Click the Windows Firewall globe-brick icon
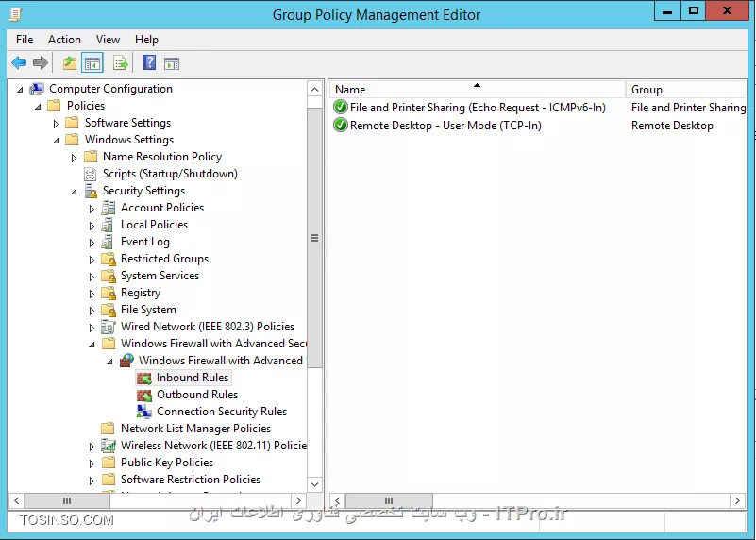 click(126, 361)
